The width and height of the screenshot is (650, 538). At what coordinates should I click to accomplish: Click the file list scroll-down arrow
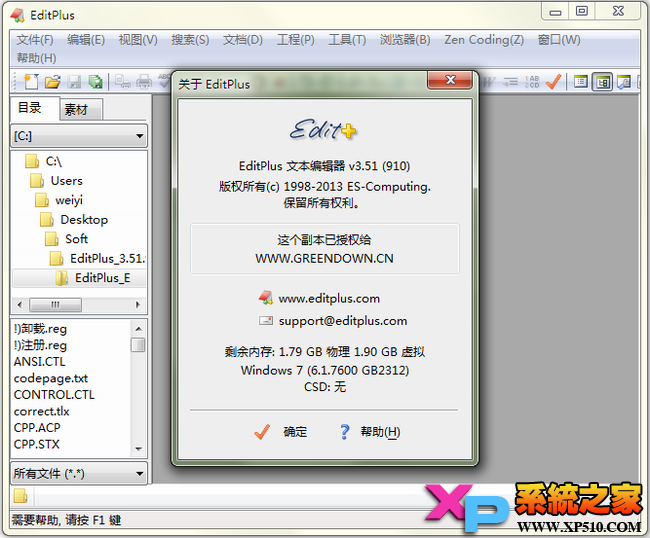pyautogui.click(x=138, y=449)
